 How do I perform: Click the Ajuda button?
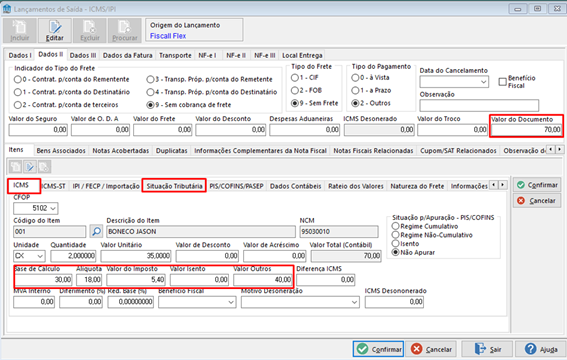point(541,349)
